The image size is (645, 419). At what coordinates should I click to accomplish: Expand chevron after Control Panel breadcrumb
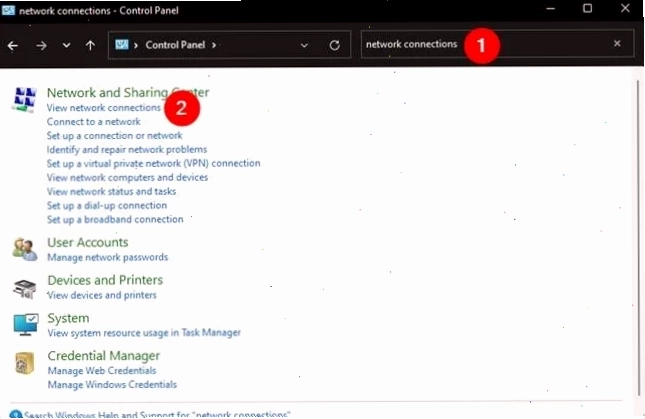pyautogui.click(x=214, y=45)
